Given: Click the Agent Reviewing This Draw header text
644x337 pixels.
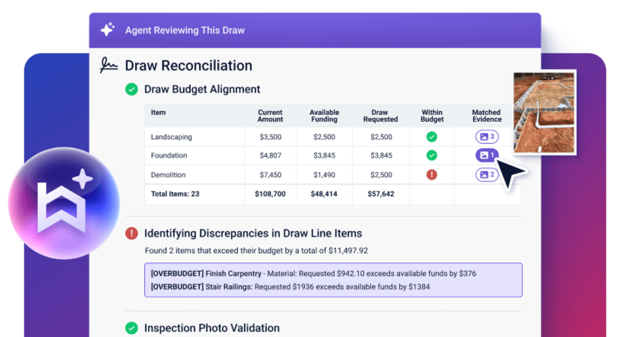Looking at the screenshot, I should pyautogui.click(x=185, y=30).
